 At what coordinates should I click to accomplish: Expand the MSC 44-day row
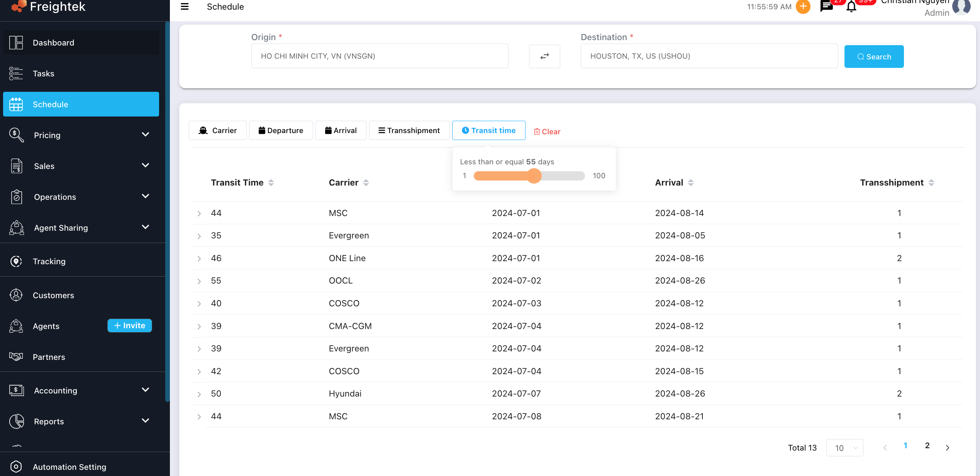tap(199, 213)
